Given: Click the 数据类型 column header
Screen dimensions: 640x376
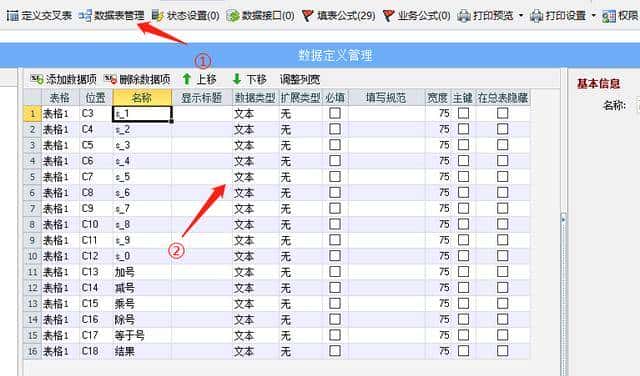Looking at the screenshot, I should [255, 98].
